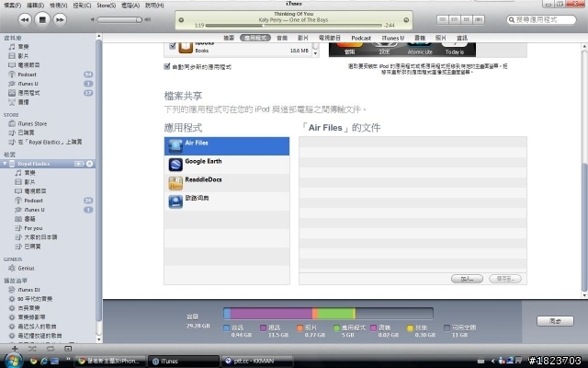Switch to ptt.cc - KKMAN taskbar window

pos(257,362)
